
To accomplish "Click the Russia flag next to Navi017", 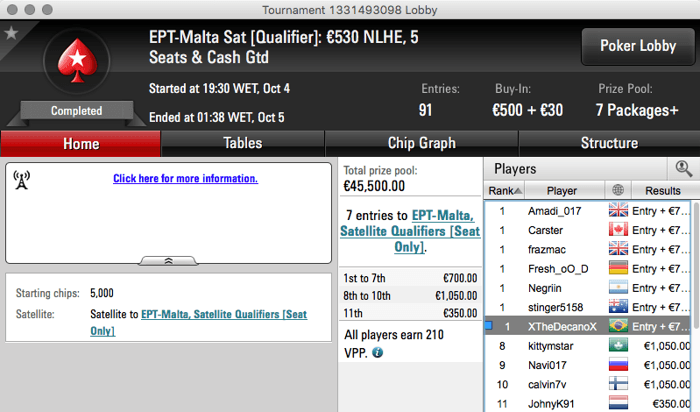I will click(618, 365).
